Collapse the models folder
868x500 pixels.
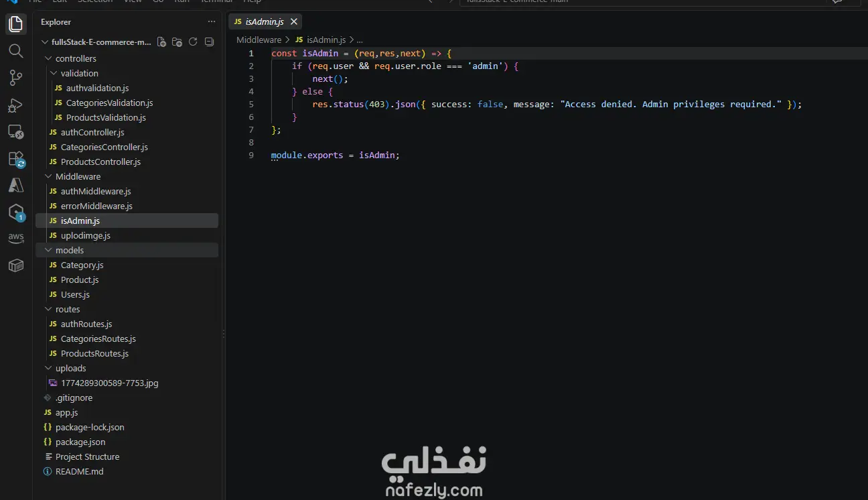[x=48, y=250]
